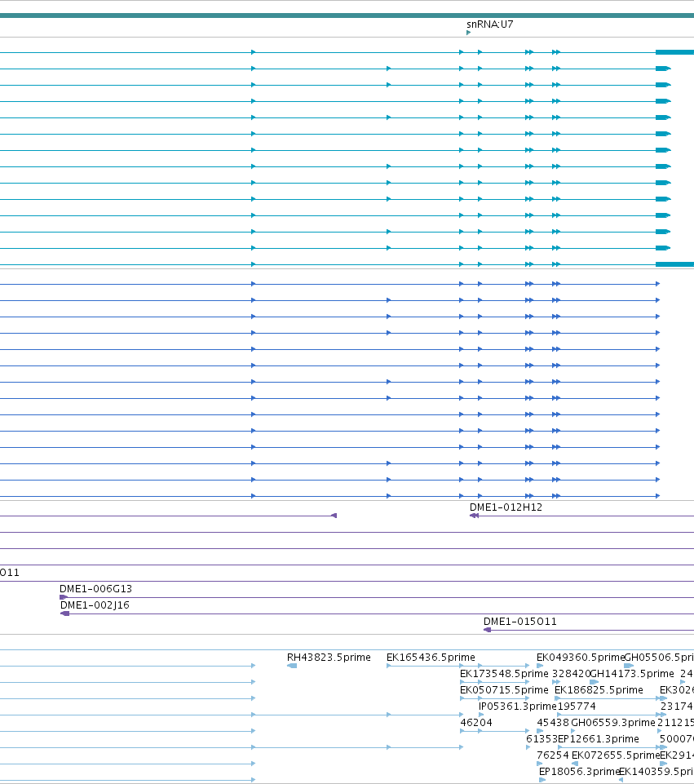Viewport: 694px width, 784px height.
Task: Select the DME1-015O11 clone label
Action: (520, 621)
